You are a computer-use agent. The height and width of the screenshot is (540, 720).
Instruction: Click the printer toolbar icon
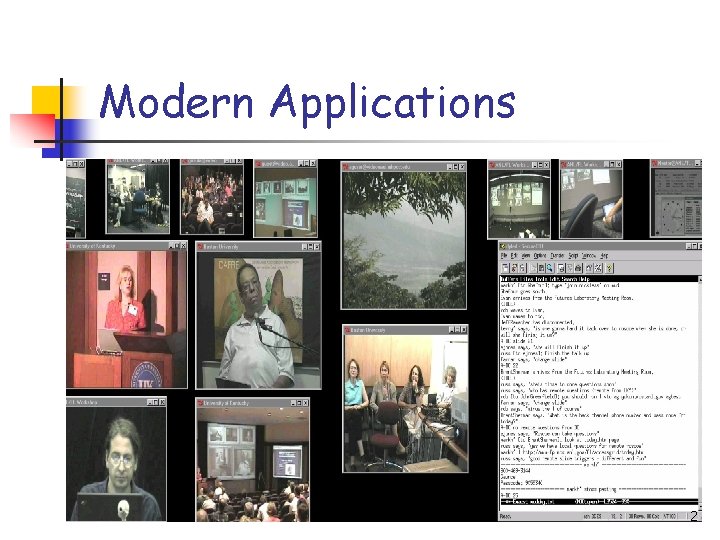click(x=578, y=268)
